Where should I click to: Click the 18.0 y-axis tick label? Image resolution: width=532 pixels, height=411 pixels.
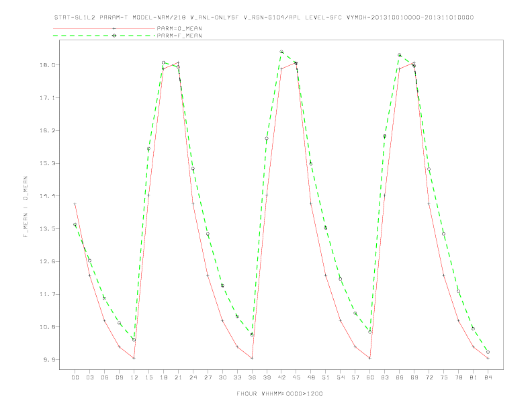(x=48, y=64)
